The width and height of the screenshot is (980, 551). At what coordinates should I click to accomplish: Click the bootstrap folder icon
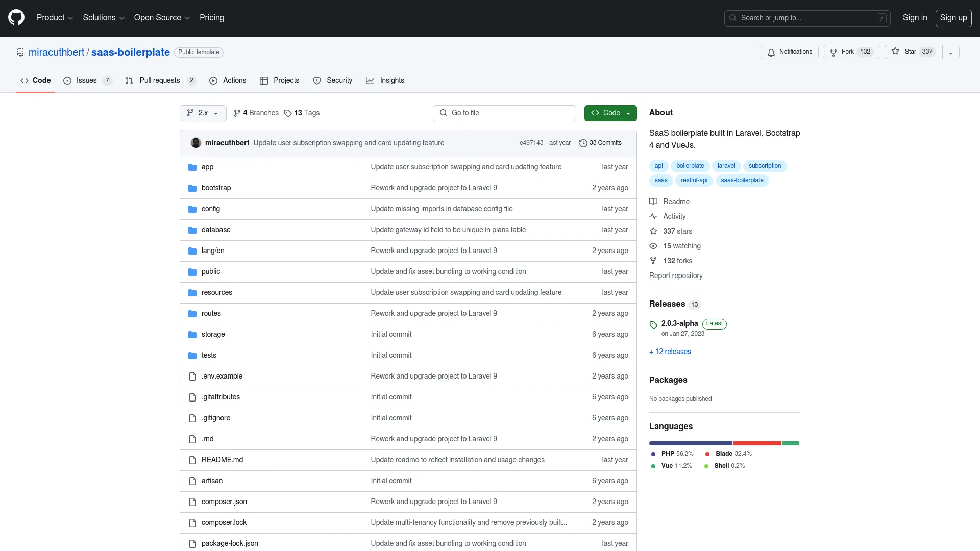click(x=192, y=188)
